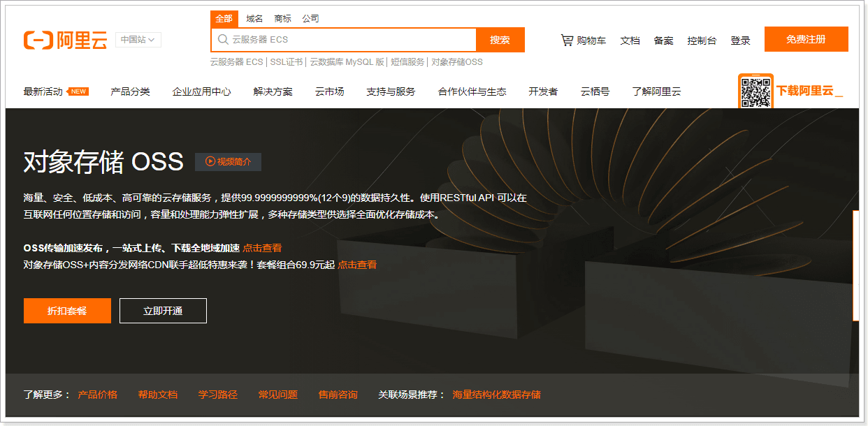Image resolution: width=868 pixels, height=426 pixels.
Task: Play the 视频简介 video intro
Action: click(228, 162)
